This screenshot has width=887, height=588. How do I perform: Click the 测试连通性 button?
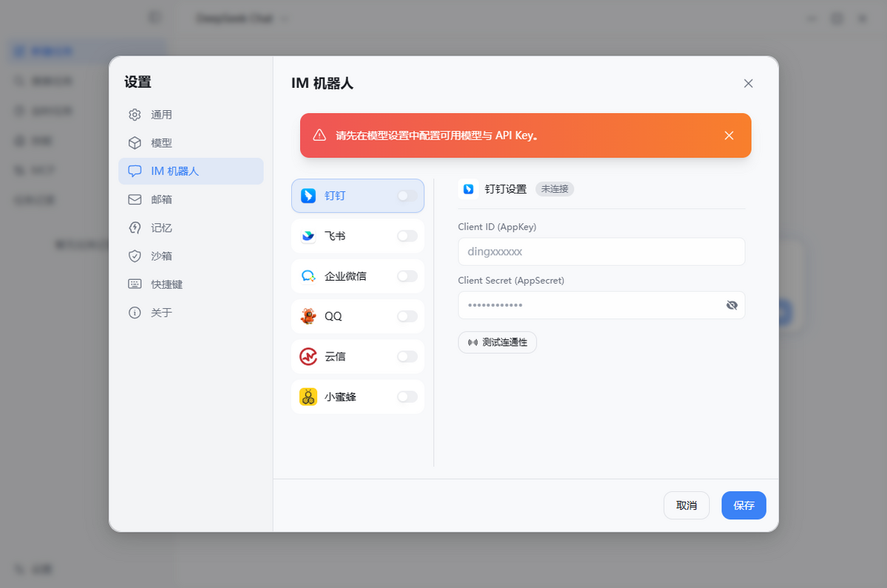click(x=497, y=343)
